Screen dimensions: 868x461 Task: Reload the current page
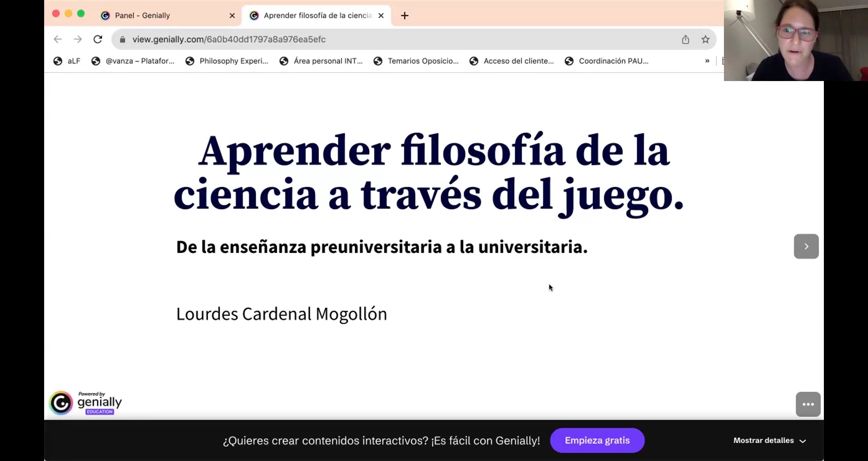[98, 39]
